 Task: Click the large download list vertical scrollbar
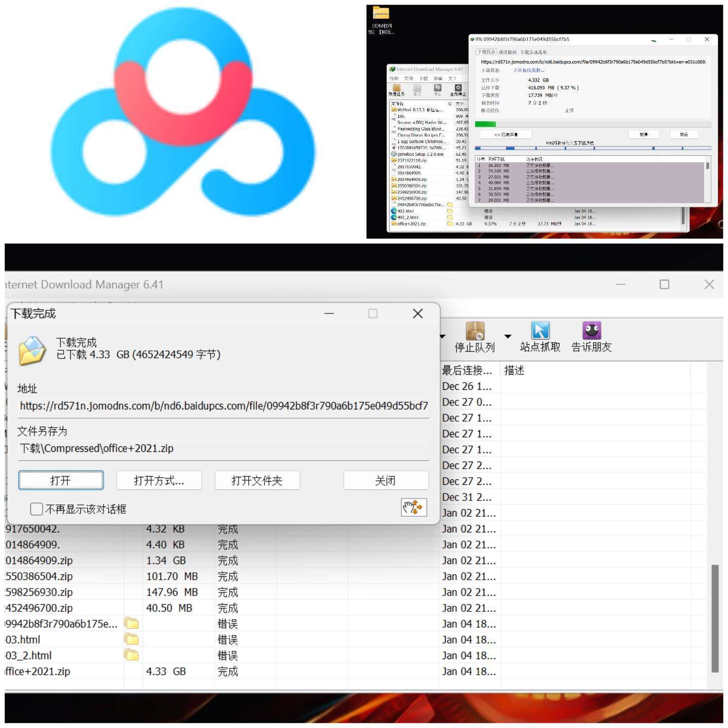click(715, 618)
